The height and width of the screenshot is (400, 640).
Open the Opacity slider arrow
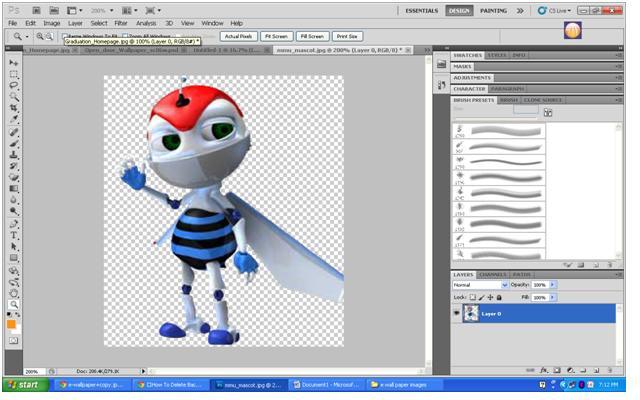point(552,285)
